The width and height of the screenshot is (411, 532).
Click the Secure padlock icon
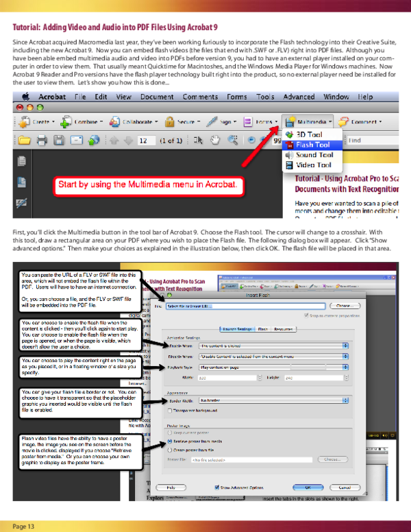170,121
